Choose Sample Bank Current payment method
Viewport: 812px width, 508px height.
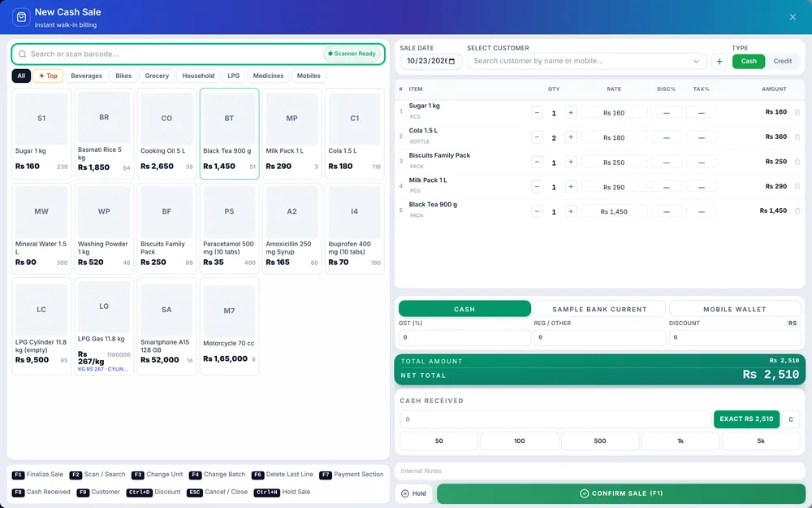(x=599, y=309)
